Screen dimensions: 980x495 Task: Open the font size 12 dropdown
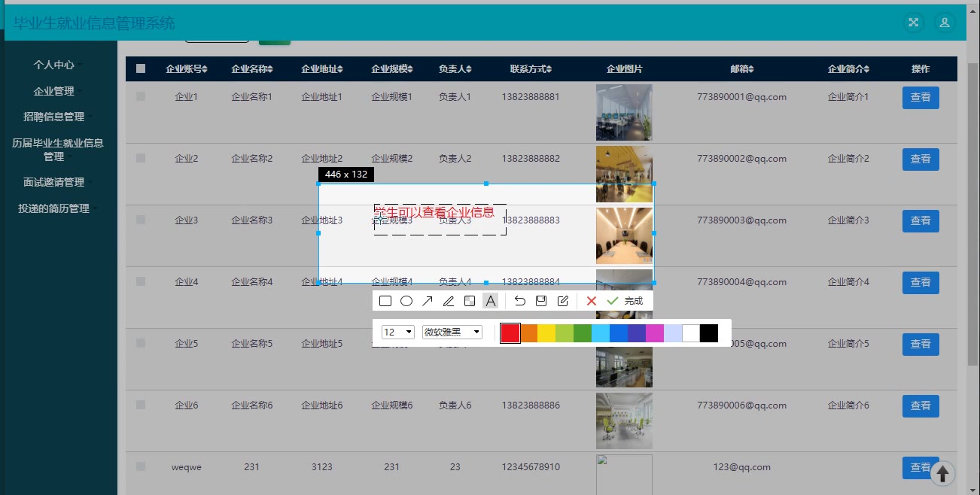(398, 333)
